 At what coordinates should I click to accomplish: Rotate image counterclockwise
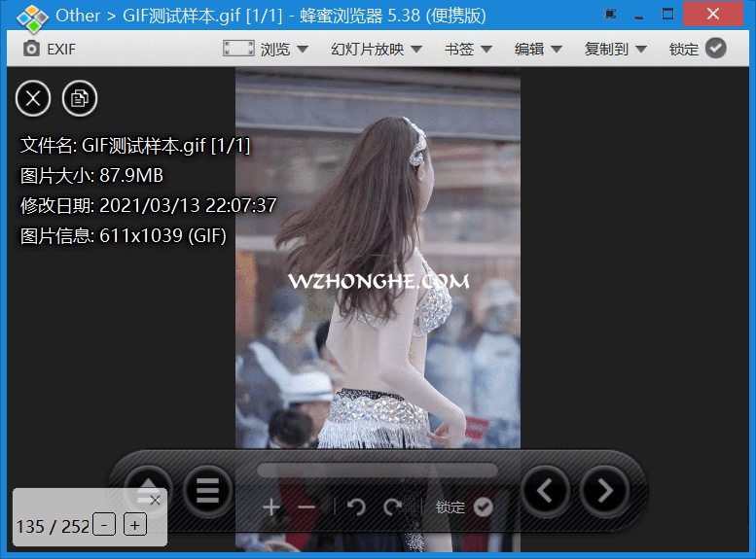point(356,507)
